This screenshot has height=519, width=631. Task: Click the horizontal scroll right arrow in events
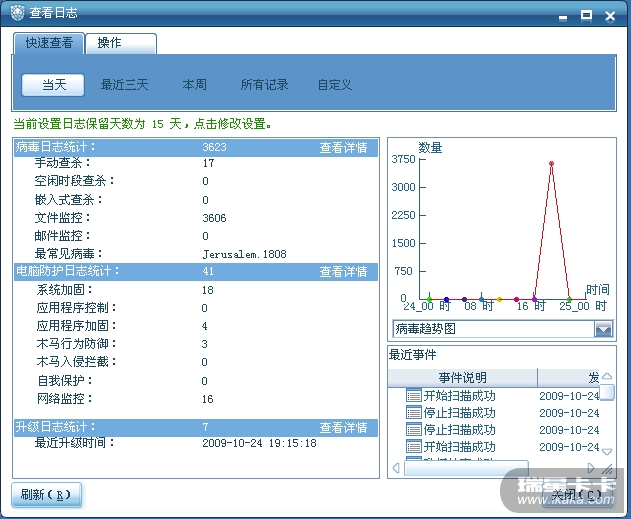tap(591, 468)
